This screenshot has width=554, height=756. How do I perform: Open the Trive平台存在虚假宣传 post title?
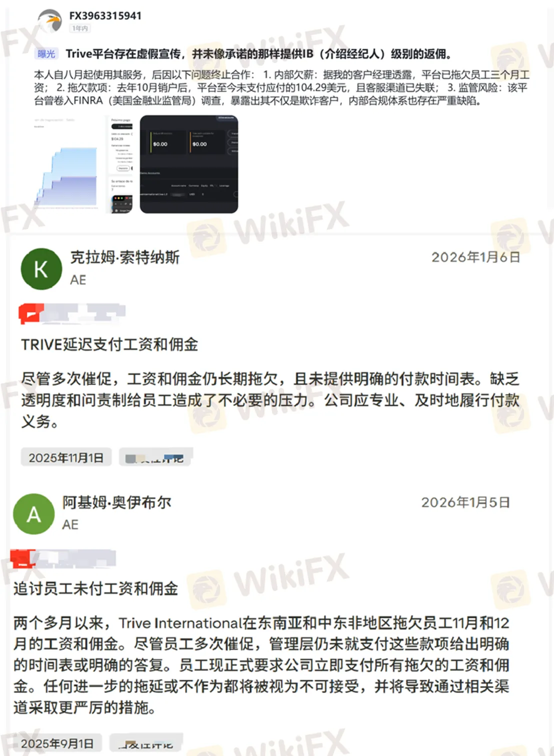coord(258,54)
